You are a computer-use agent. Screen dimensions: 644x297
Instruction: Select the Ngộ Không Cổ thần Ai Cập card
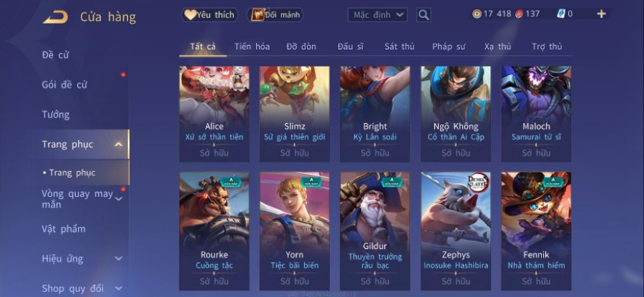tap(456, 114)
